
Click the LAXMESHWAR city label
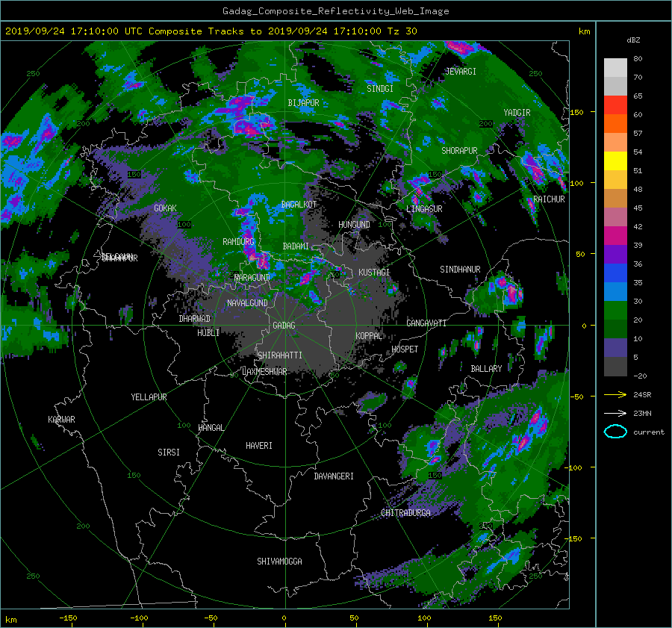[x=264, y=372]
